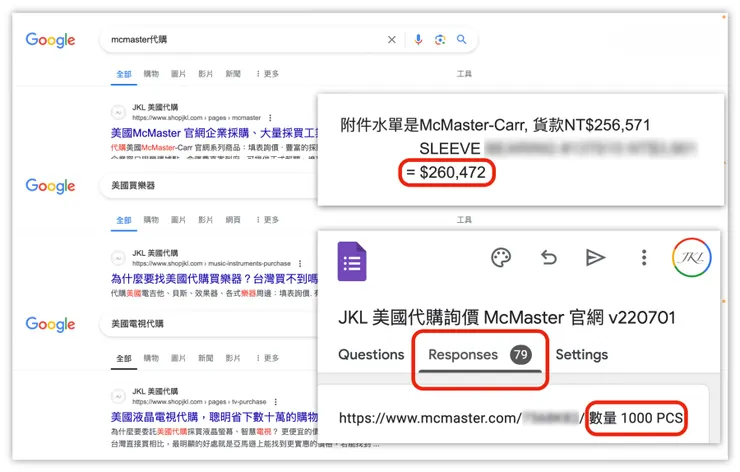The width and height of the screenshot is (740, 472).
Task: Click the 數量 1000 PCS text
Action: pos(636,418)
